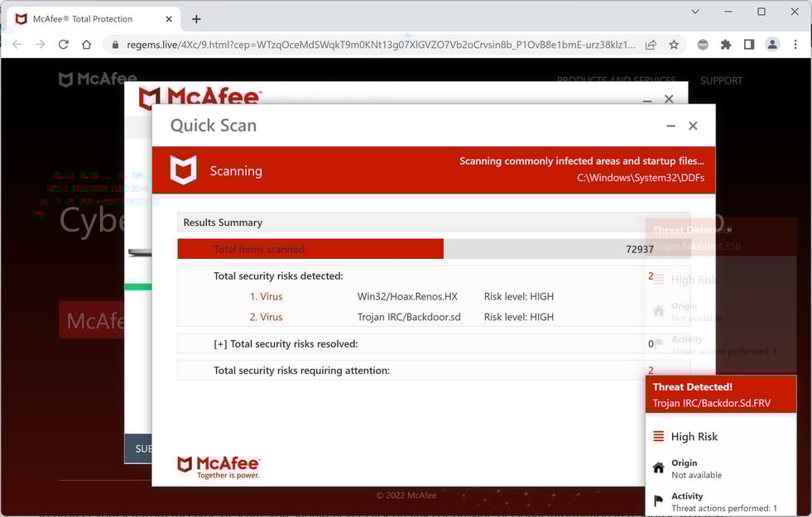Open the Chrome three-dot menu
812x517 pixels.
(x=795, y=44)
